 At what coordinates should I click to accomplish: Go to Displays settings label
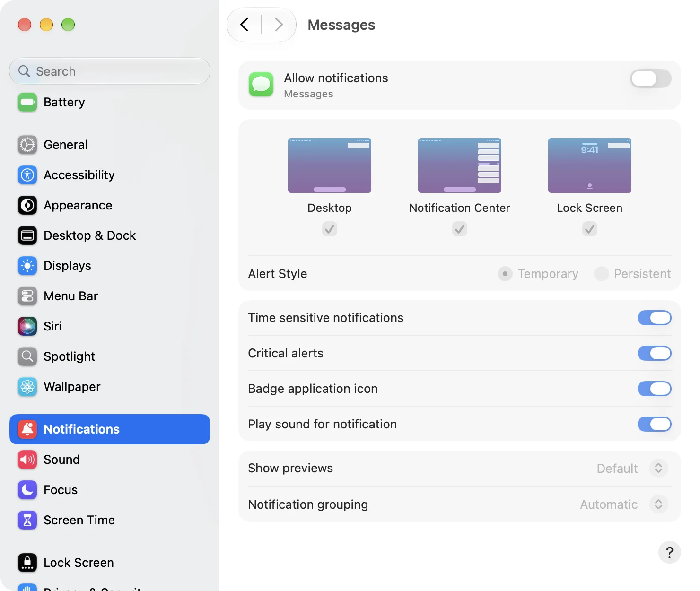[67, 266]
